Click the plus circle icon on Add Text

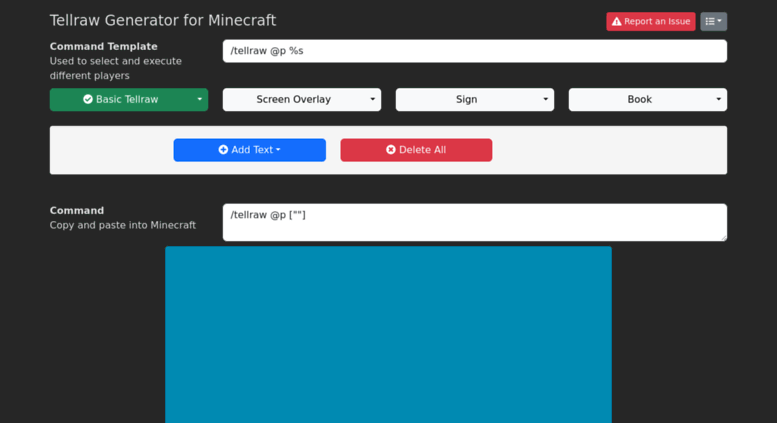223,150
